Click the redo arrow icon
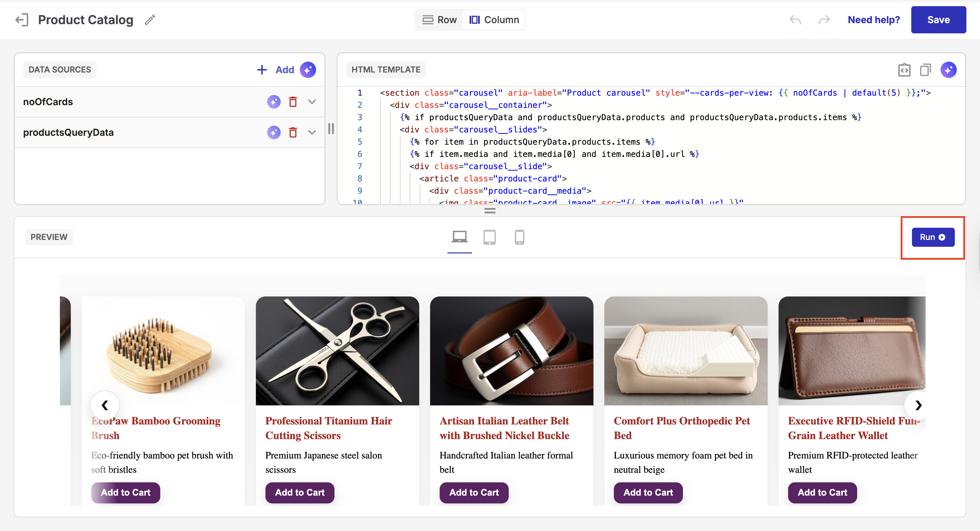 click(x=824, y=20)
